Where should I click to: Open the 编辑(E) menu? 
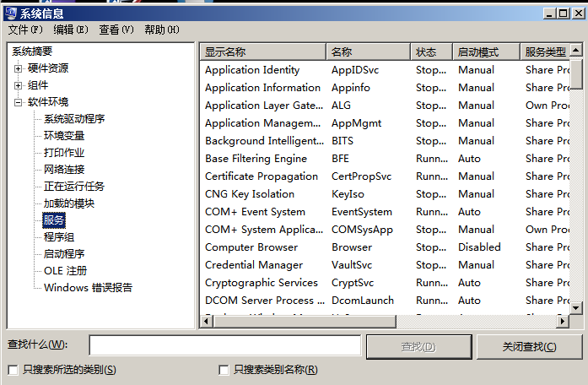click(x=71, y=30)
